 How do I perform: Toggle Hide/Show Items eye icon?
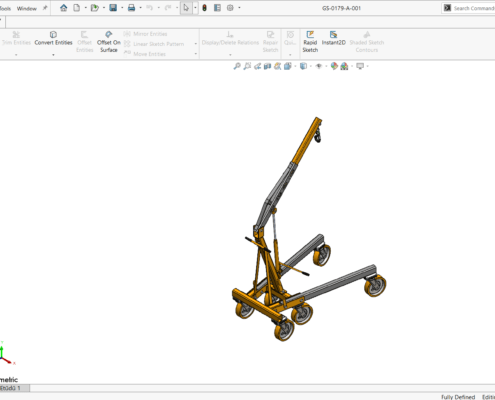point(319,66)
